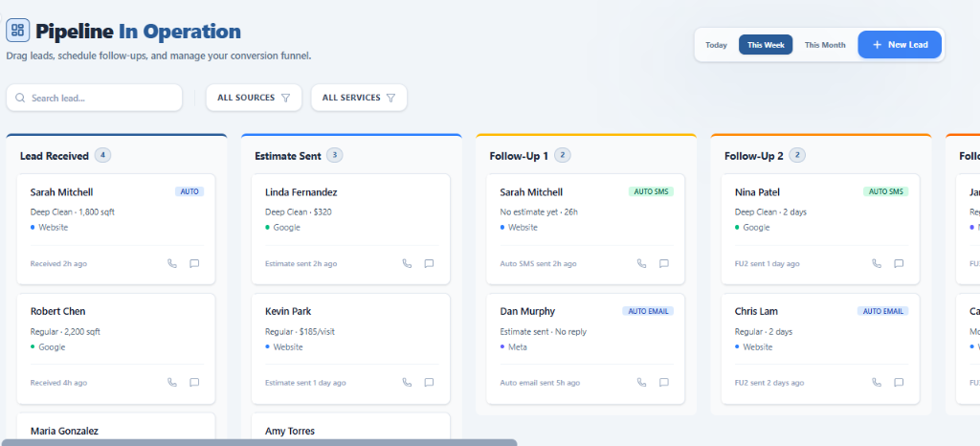The image size is (980, 446).
Task: Switch to the Today view
Action: click(x=716, y=45)
